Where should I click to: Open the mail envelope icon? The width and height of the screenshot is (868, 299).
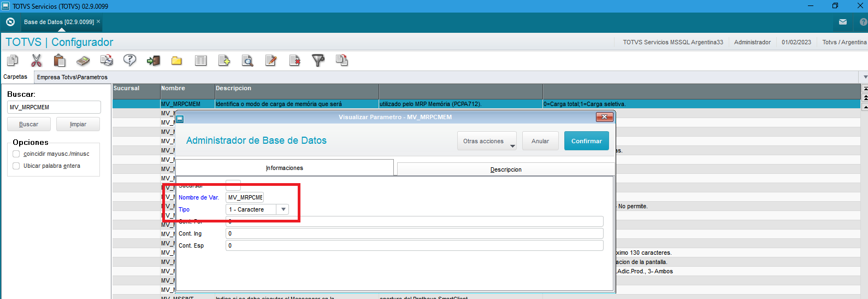click(x=843, y=22)
